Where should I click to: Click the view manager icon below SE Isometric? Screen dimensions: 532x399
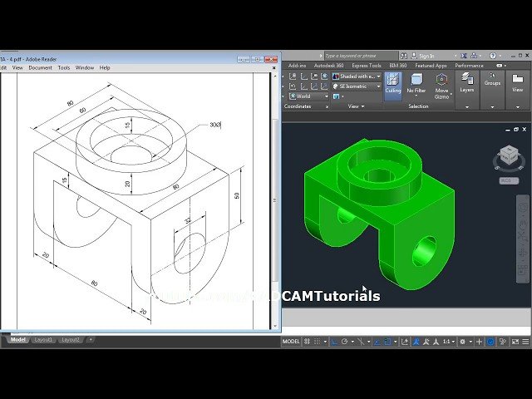tap(336, 96)
